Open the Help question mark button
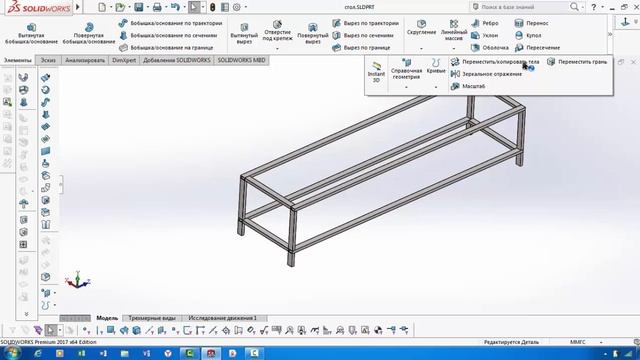The height and width of the screenshot is (360, 640). [593, 7]
